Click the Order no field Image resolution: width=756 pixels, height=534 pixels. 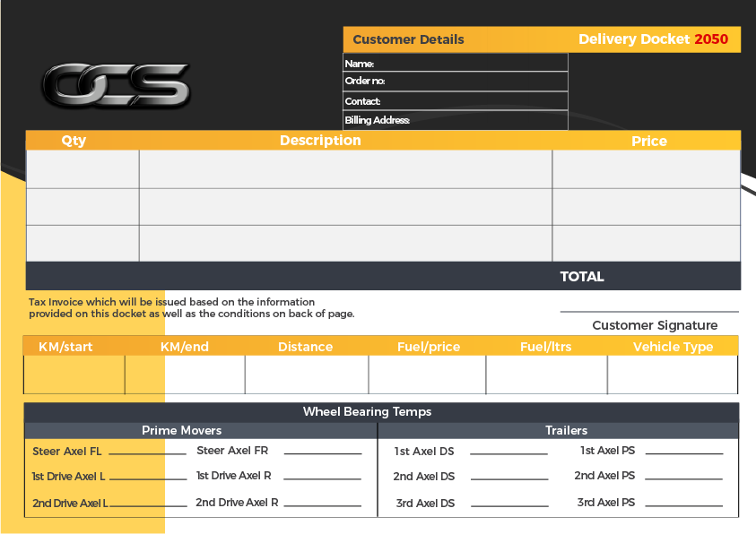pyautogui.click(x=475, y=82)
